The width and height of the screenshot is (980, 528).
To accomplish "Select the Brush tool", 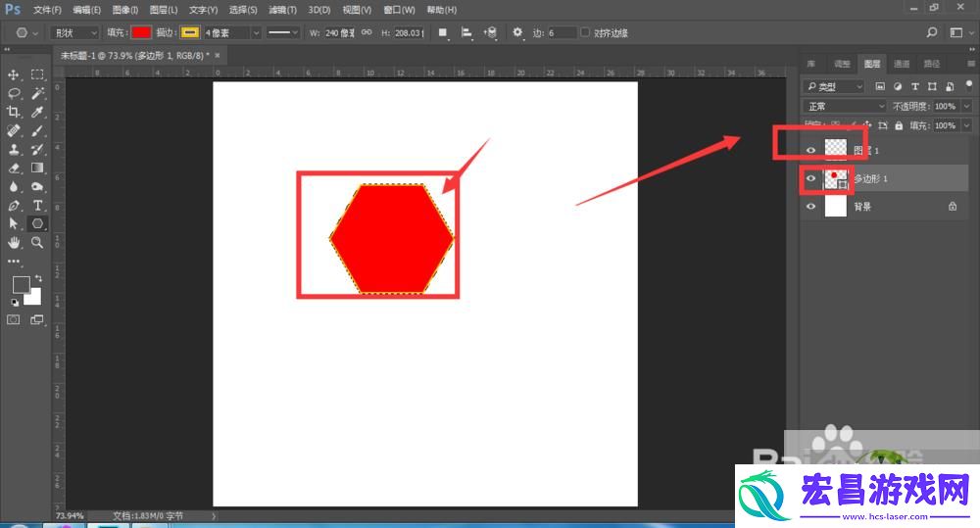I will coord(37,131).
